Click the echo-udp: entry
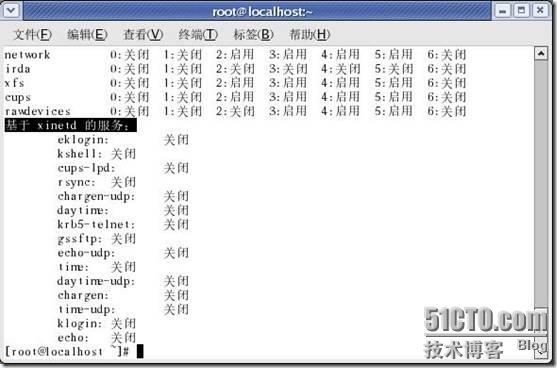 (x=86, y=253)
